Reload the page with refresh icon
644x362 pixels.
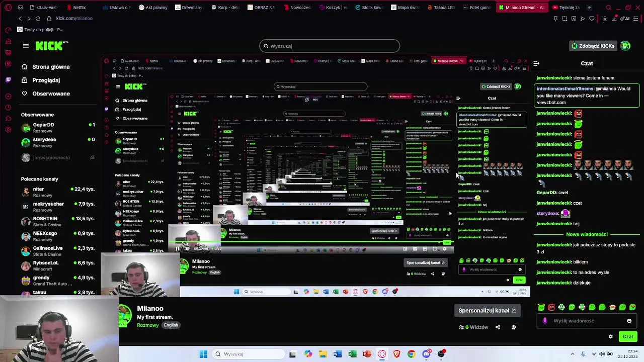tap(38, 19)
